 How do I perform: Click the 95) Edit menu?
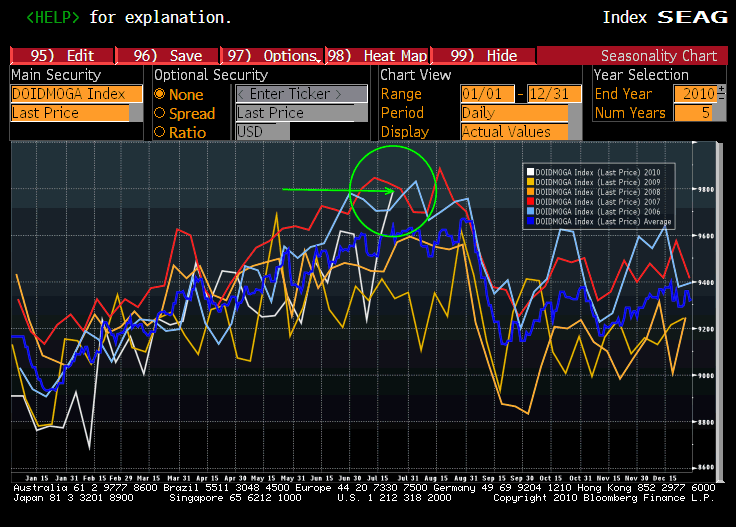61,56
